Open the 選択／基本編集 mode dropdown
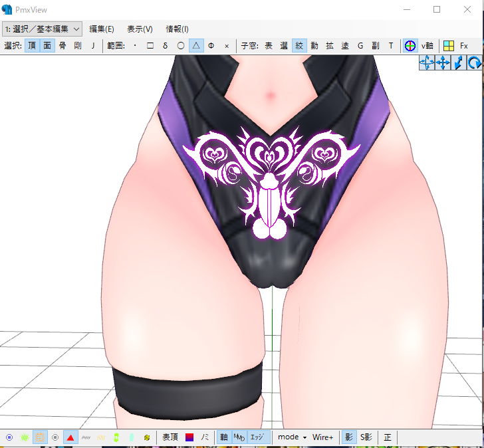484x448 pixels. (x=42, y=29)
